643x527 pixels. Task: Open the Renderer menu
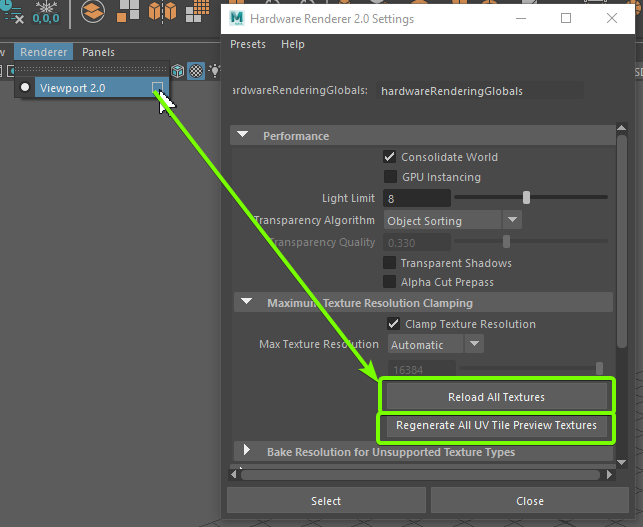[x=43, y=52]
